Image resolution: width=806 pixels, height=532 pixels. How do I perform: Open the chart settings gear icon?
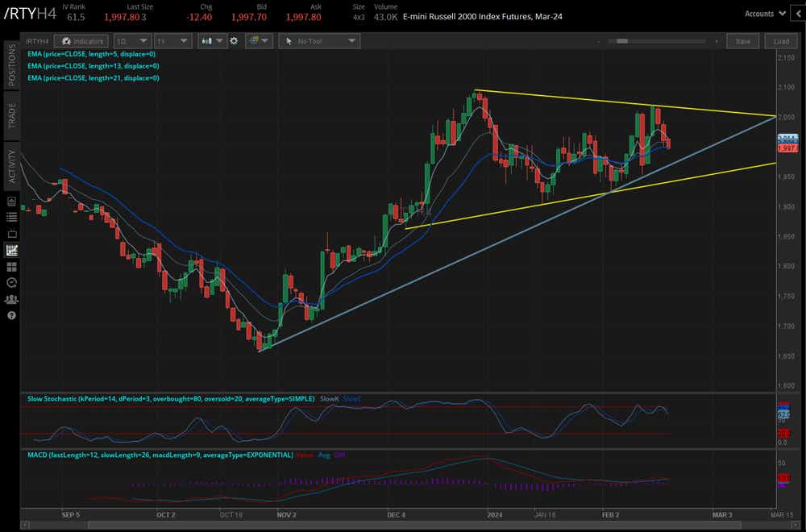[x=234, y=41]
